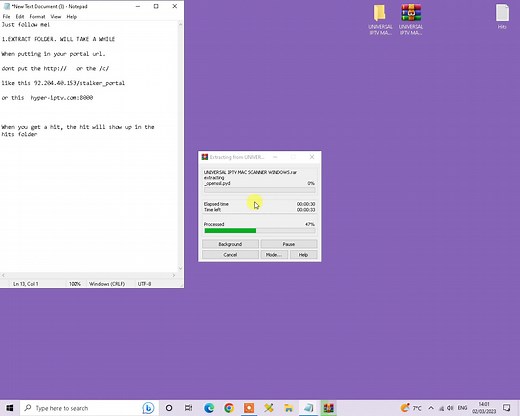The image size is (520, 416).
Task: Switch to Notepad via taskbar icon
Action: pos(309,408)
